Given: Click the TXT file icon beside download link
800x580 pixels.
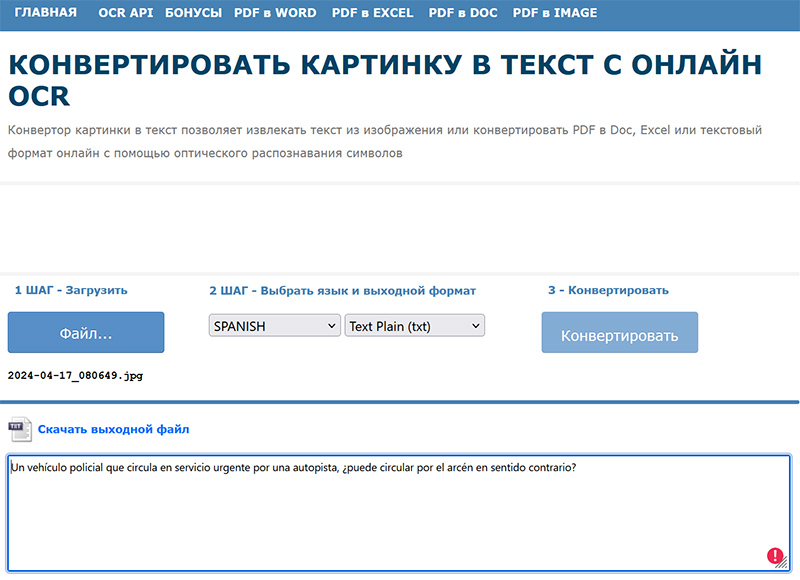Looking at the screenshot, I should 20,429.
